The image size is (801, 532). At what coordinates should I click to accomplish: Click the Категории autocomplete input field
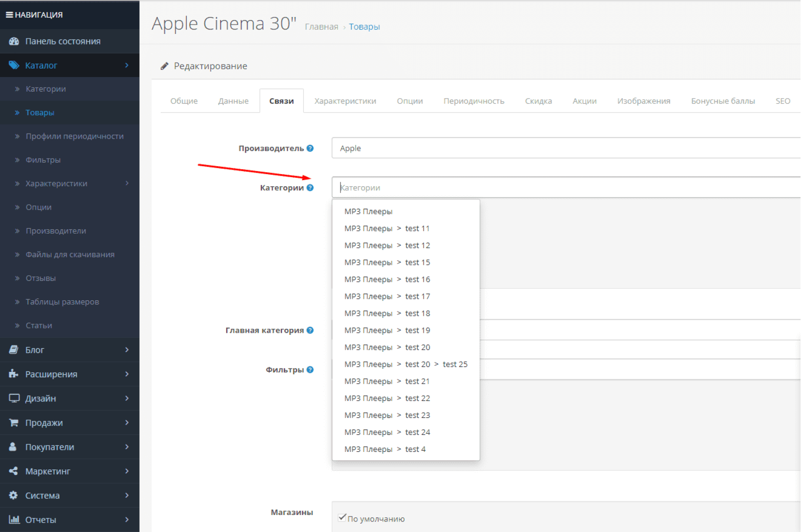click(566, 188)
